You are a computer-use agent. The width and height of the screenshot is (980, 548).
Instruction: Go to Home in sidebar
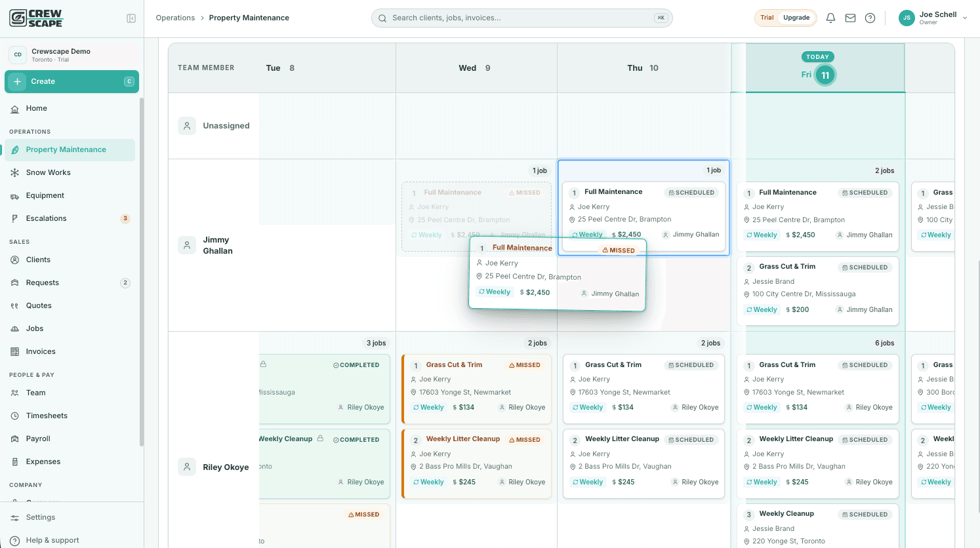click(70, 108)
